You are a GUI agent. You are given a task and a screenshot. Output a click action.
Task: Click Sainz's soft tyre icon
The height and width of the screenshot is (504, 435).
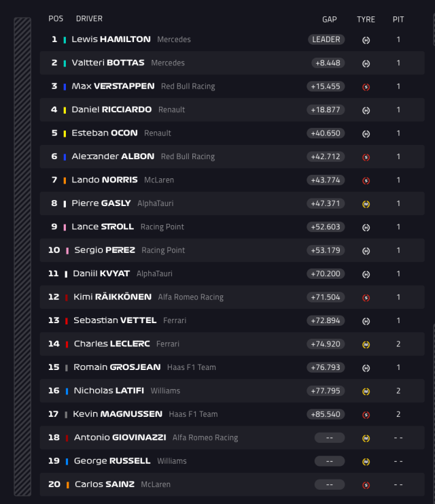pyautogui.click(x=366, y=485)
